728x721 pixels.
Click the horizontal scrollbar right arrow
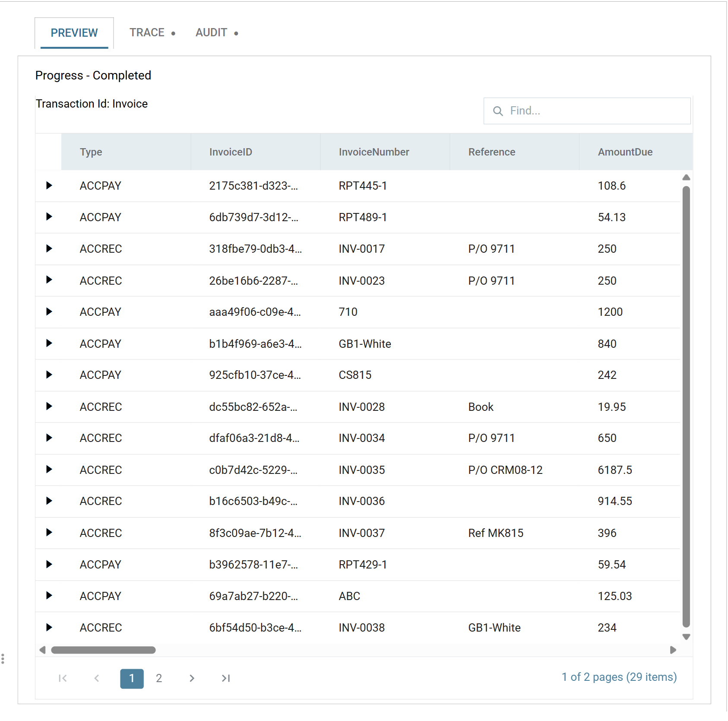tap(673, 650)
